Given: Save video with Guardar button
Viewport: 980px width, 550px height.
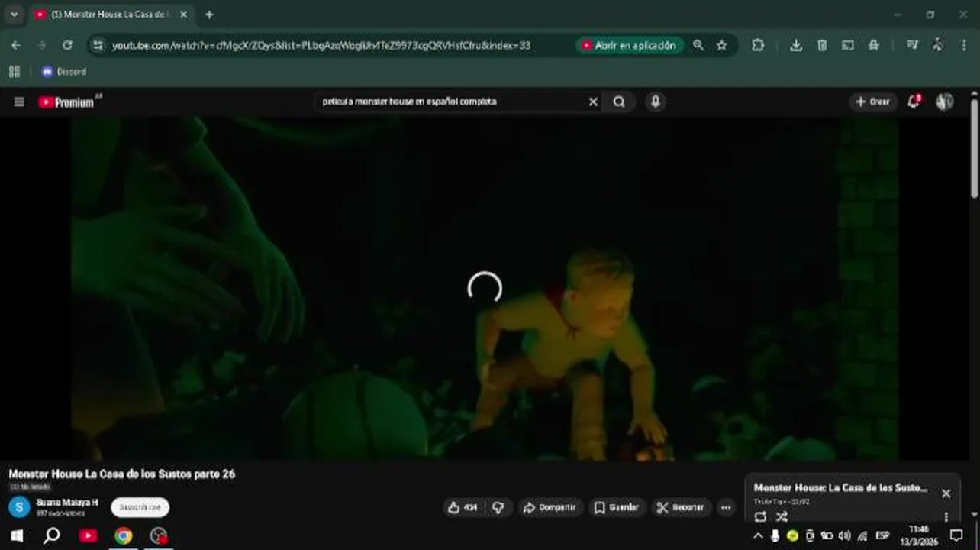Looking at the screenshot, I should point(617,507).
